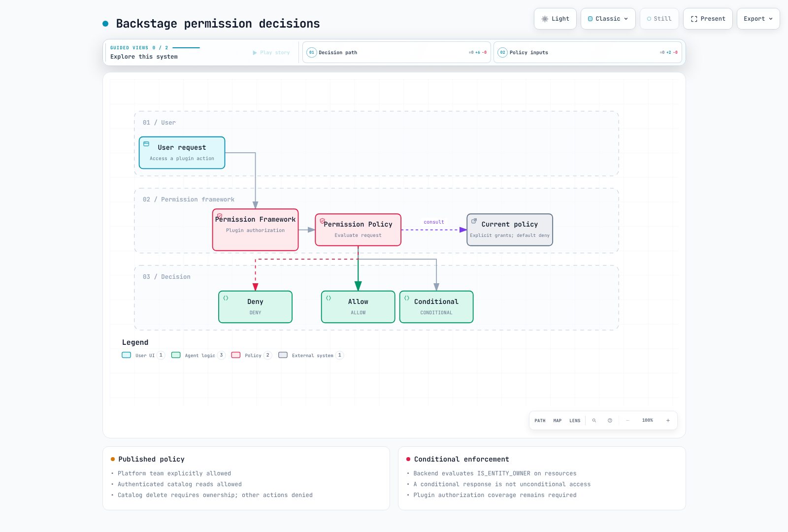The height and width of the screenshot is (532, 788).
Task: Click the Published policy heading
Action: (x=152, y=459)
